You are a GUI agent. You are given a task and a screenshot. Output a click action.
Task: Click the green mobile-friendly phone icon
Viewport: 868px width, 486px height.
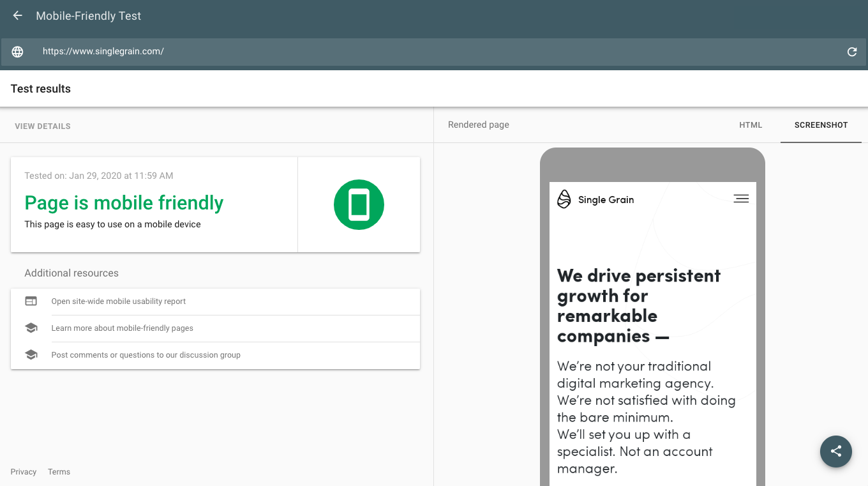coord(359,204)
